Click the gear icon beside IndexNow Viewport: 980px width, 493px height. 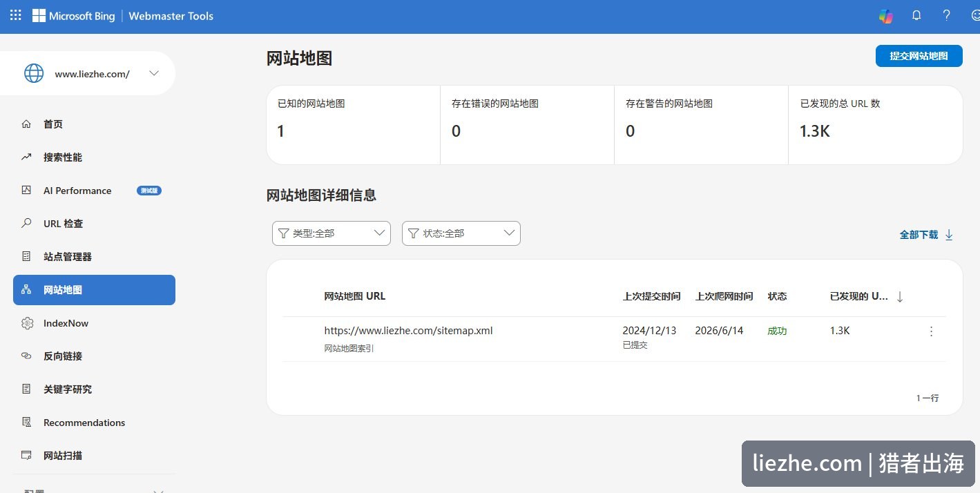(27, 323)
